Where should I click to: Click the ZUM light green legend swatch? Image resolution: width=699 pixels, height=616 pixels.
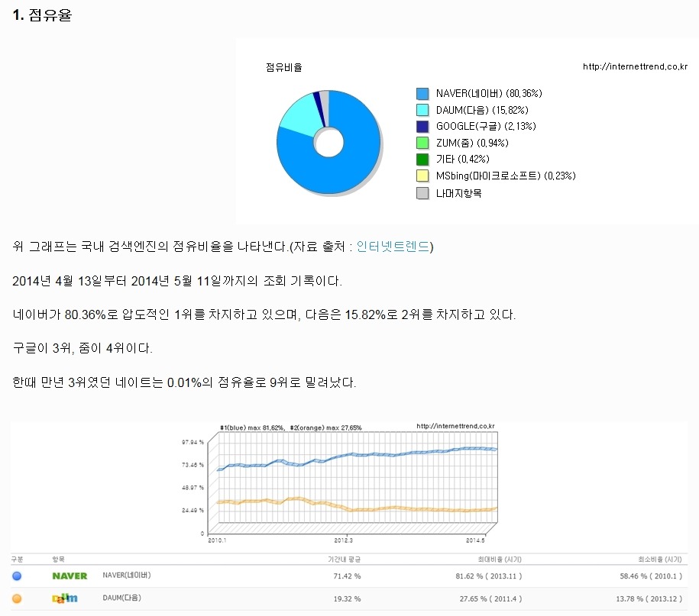tap(422, 143)
